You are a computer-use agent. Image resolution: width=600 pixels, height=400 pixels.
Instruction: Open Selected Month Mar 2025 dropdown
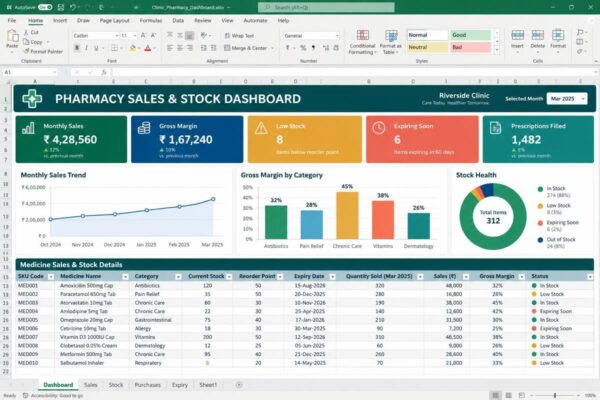[567, 99]
